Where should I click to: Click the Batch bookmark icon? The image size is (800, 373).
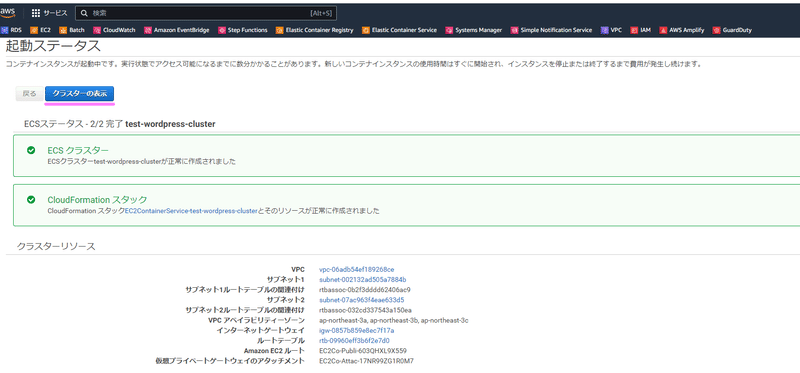point(63,30)
